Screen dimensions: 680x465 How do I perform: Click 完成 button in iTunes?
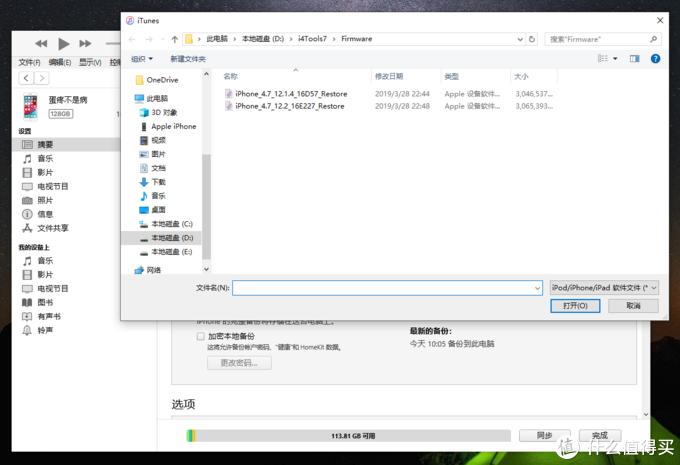[600, 435]
